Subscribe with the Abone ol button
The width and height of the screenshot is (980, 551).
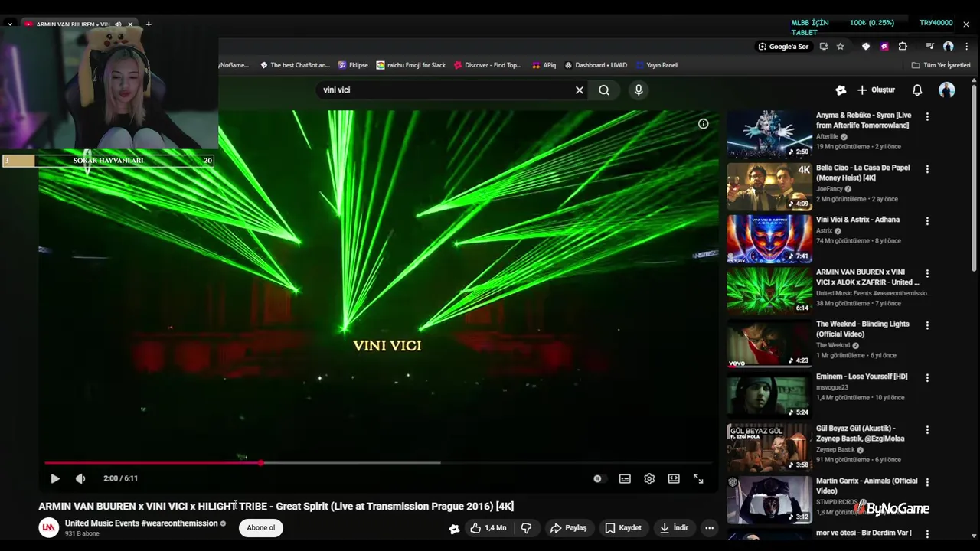pos(260,528)
